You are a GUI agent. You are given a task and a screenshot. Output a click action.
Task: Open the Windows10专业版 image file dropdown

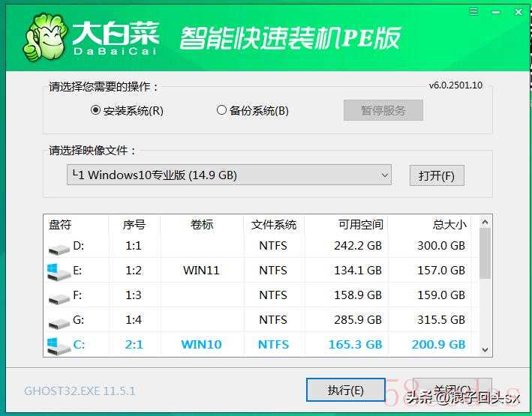pyautogui.click(x=229, y=175)
